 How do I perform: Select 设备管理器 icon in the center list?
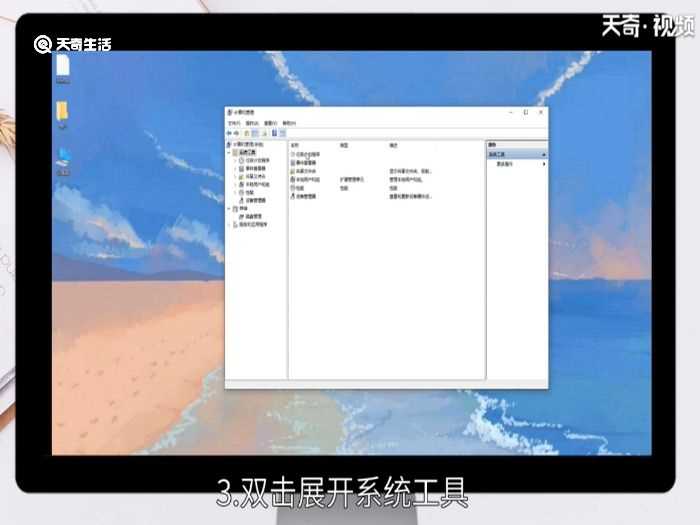click(293, 196)
